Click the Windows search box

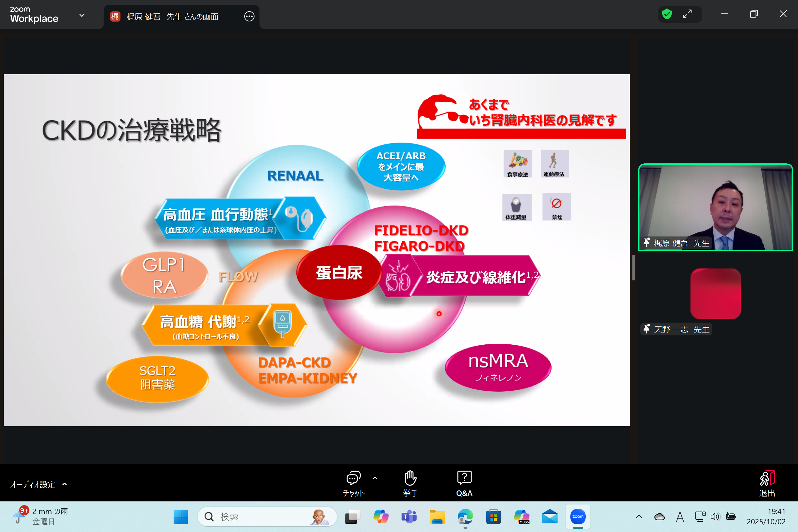266,517
